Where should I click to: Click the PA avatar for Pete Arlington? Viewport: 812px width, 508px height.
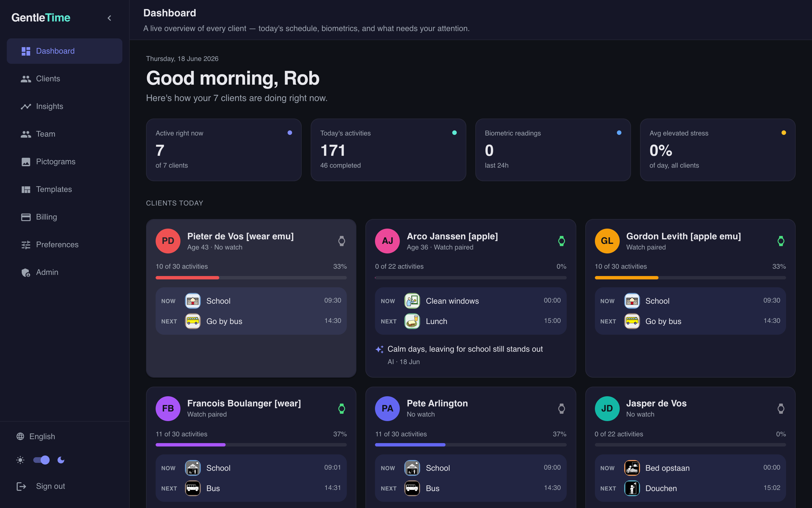pos(388,409)
